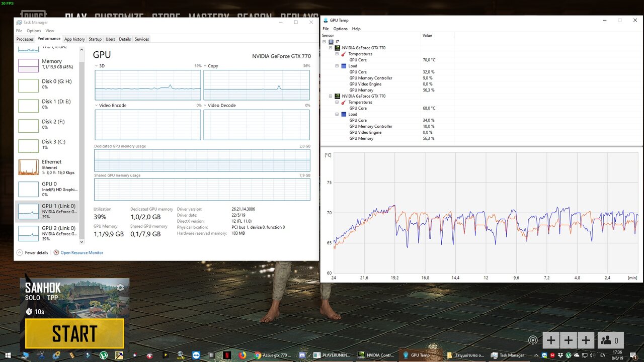The height and width of the screenshot is (362, 644).
Task: Launch Netflix from the taskbar
Action: click(227, 355)
